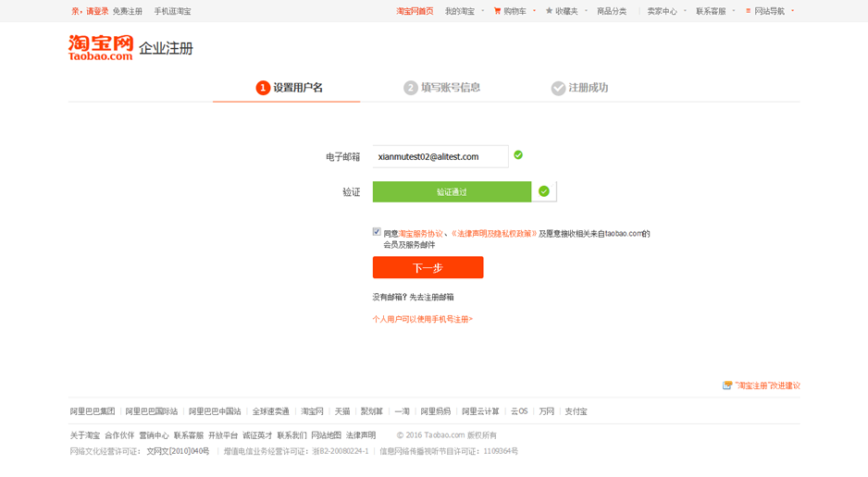This screenshot has width=868, height=477.
Task: Click the Taobao.com logo
Action: (101, 48)
